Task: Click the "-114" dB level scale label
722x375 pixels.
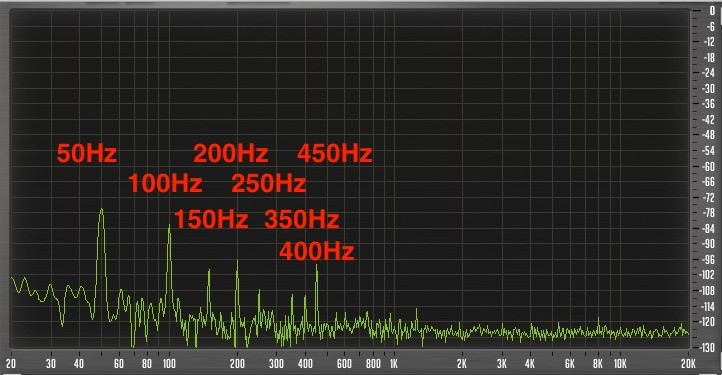Action: [707, 306]
